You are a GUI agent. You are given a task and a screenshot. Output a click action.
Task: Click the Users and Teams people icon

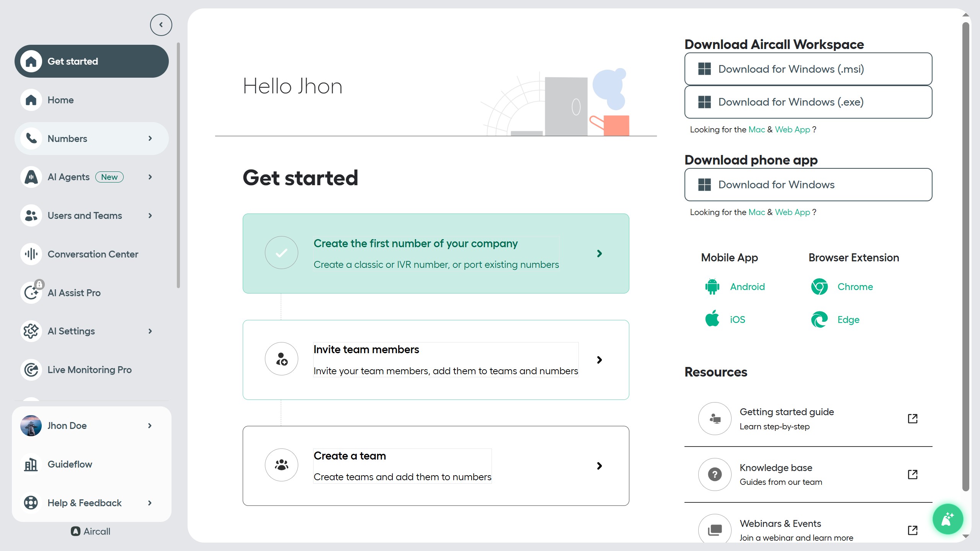coord(31,216)
